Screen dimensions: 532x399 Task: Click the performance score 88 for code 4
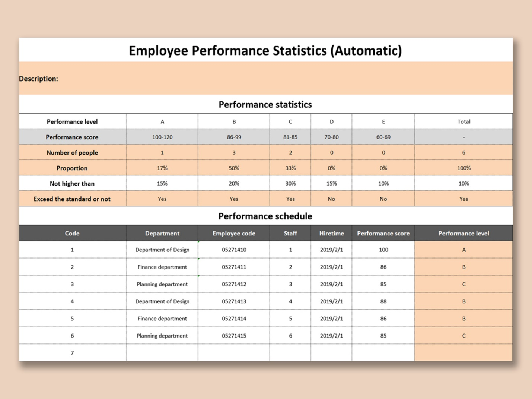[x=383, y=301]
